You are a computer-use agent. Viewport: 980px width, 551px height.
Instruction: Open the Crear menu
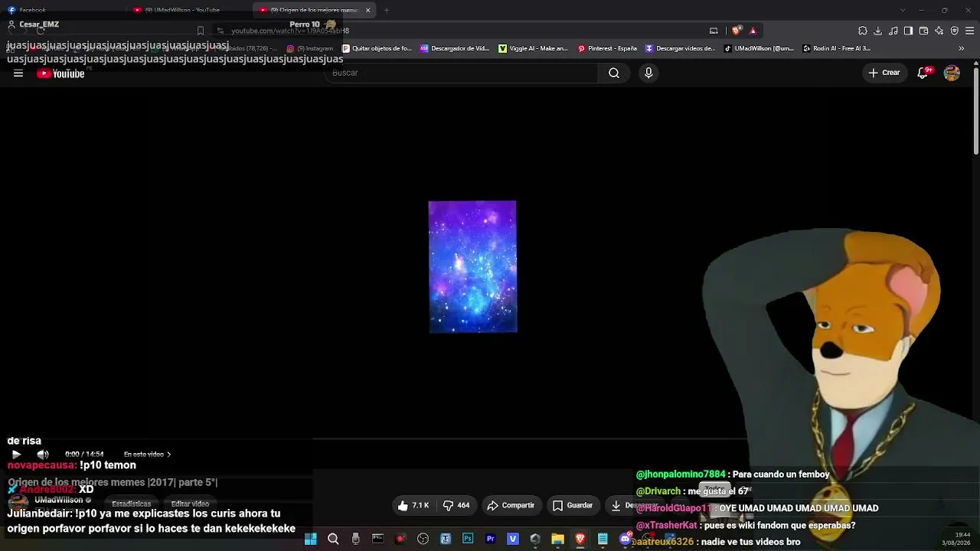[884, 73]
